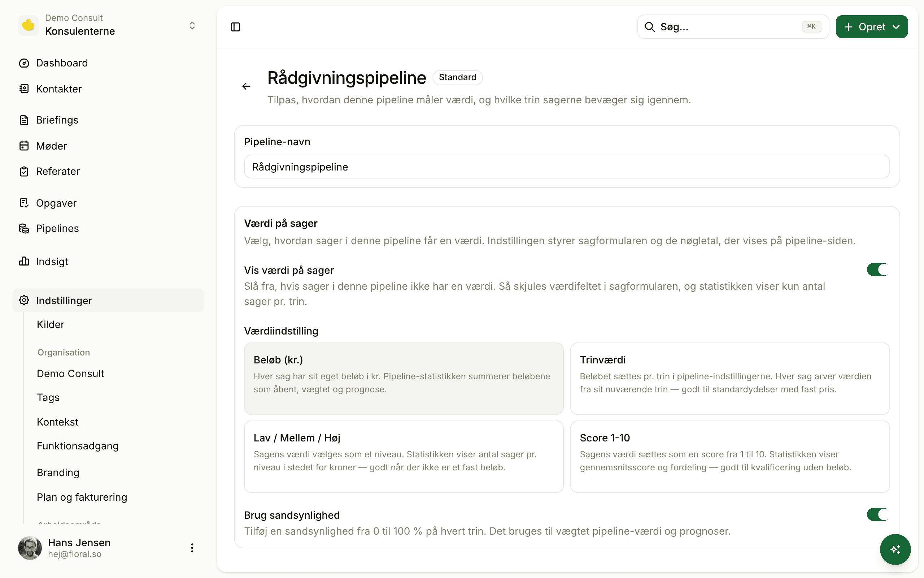
Task: Expand the Konsulenterne workspace switcher
Action: coord(192,26)
